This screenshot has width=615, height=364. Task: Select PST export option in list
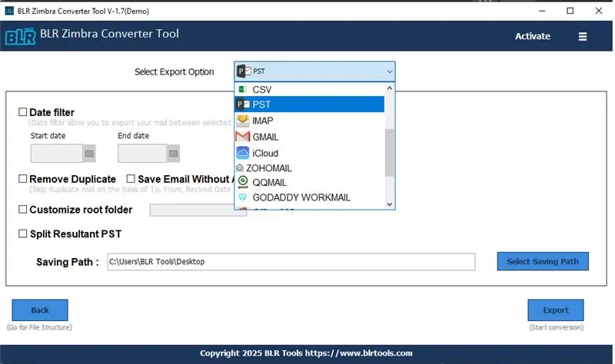[310, 104]
